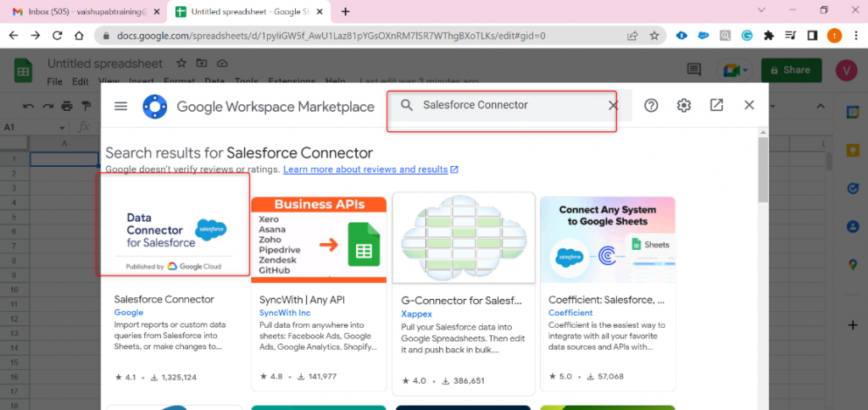This screenshot has height=410, width=868.
Task: Open Marketplace help question mark icon
Action: pyautogui.click(x=651, y=105)
